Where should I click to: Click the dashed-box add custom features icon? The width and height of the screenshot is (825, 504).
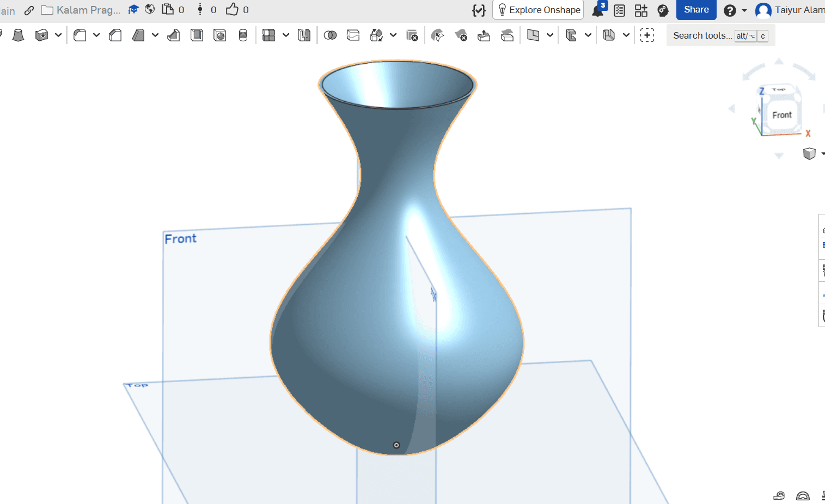[647, 35]
